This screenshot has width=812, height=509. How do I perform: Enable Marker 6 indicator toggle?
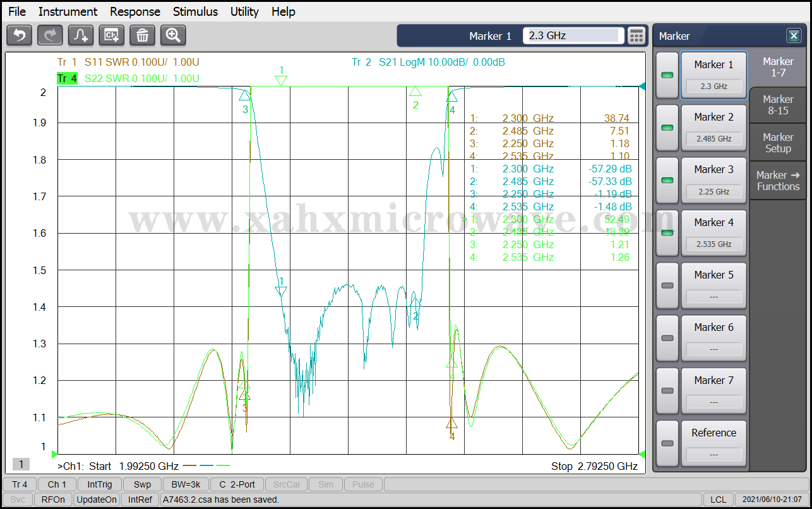click(667, 338)
